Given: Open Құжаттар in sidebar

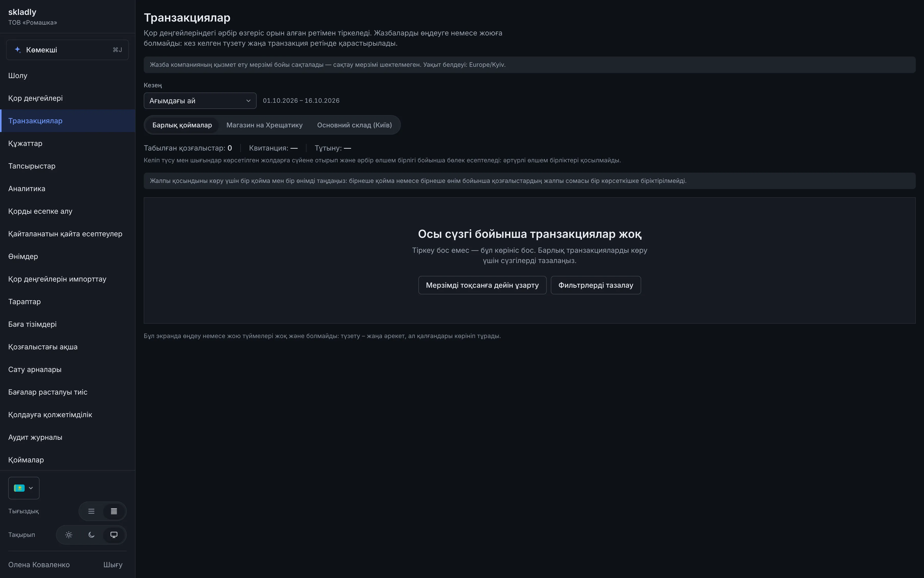Looking at the screenshot, I should 68,143.
